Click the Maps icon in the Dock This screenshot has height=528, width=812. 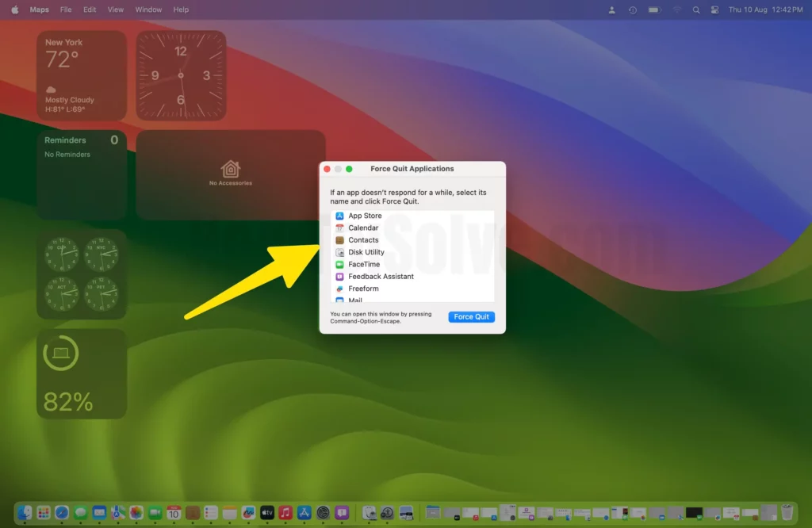point(117,512)
